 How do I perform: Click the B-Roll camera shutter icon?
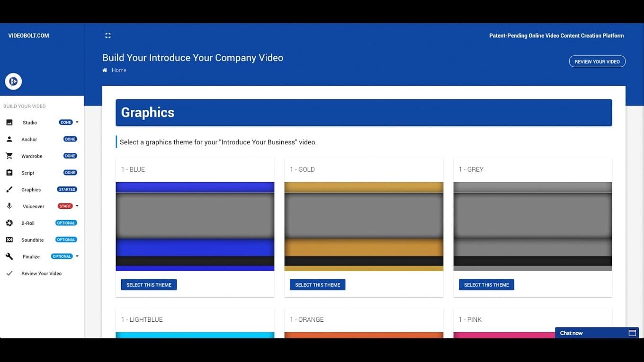9,223
